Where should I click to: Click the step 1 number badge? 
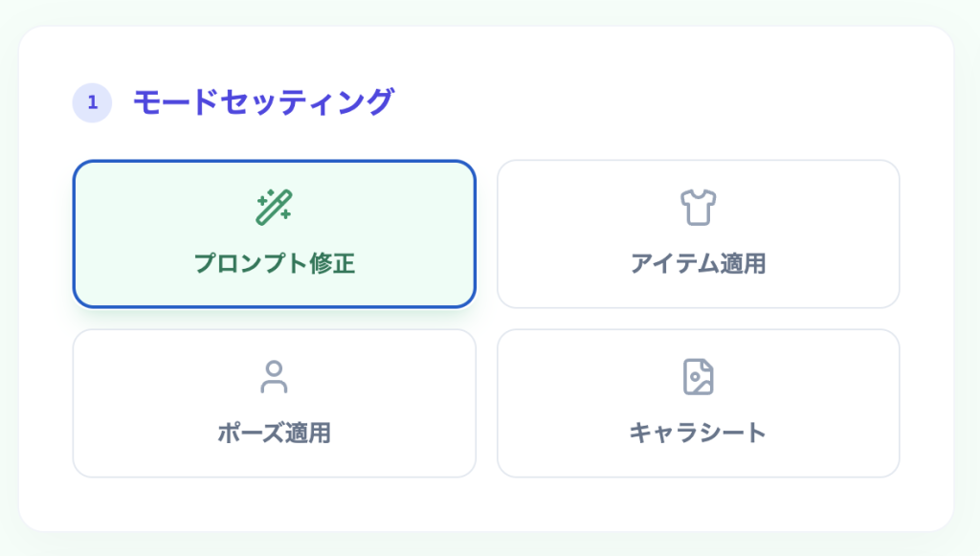click(92, 103)
